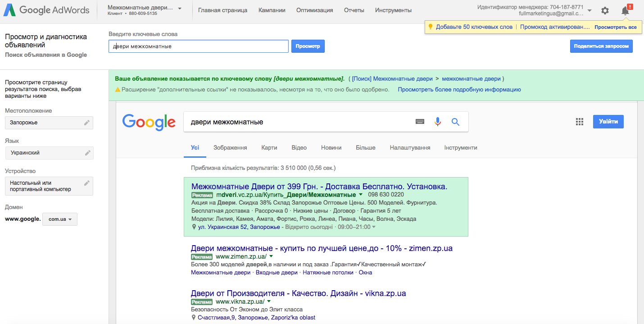The width and height of the screenshot is (644, 324).
Task: Click the Просмотр button
Action: coord(308,46)
